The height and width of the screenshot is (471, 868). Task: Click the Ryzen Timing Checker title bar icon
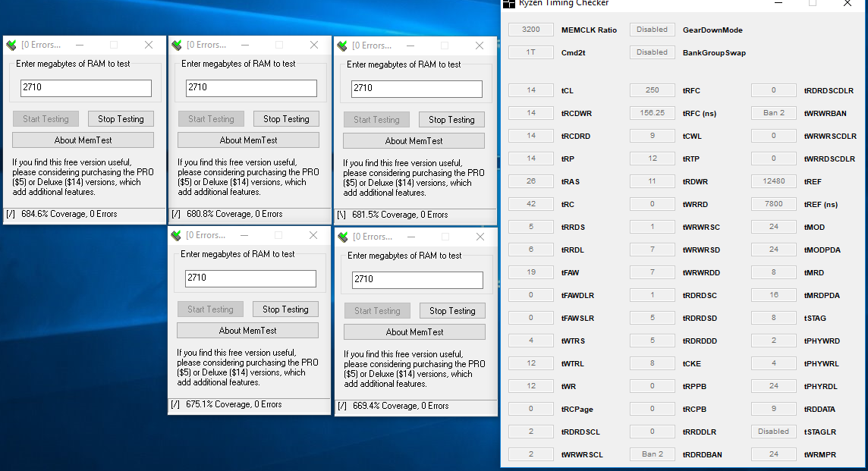[508, 3]
